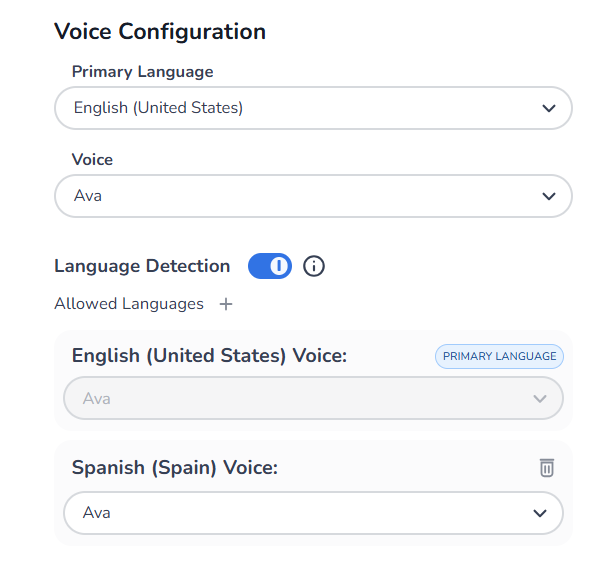This screenshot has height=567, width=605.
Task: Click the greyed chevron in the English voice field
Action: (x=540, y=399)
